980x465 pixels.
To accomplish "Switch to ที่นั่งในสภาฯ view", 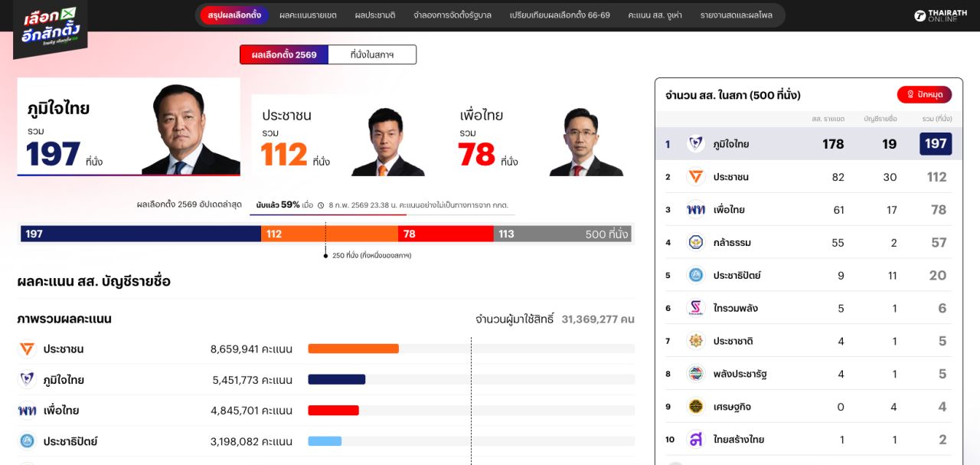I will click(x=372, y=54).
